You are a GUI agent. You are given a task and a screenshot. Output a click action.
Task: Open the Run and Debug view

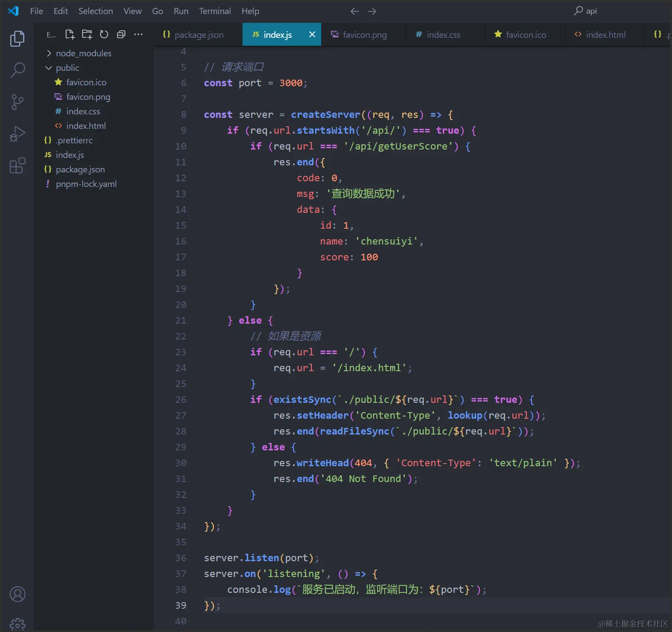[17, 134]
